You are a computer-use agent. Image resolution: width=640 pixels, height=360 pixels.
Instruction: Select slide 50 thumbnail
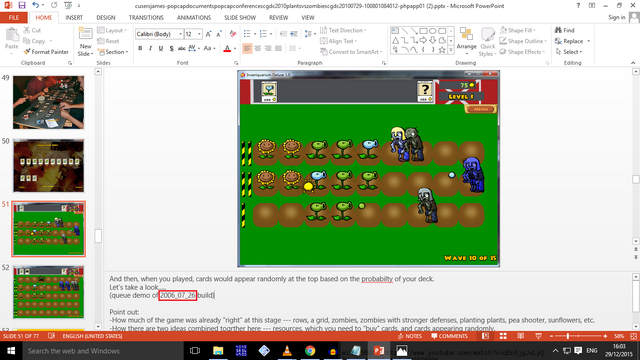(49, 165)
